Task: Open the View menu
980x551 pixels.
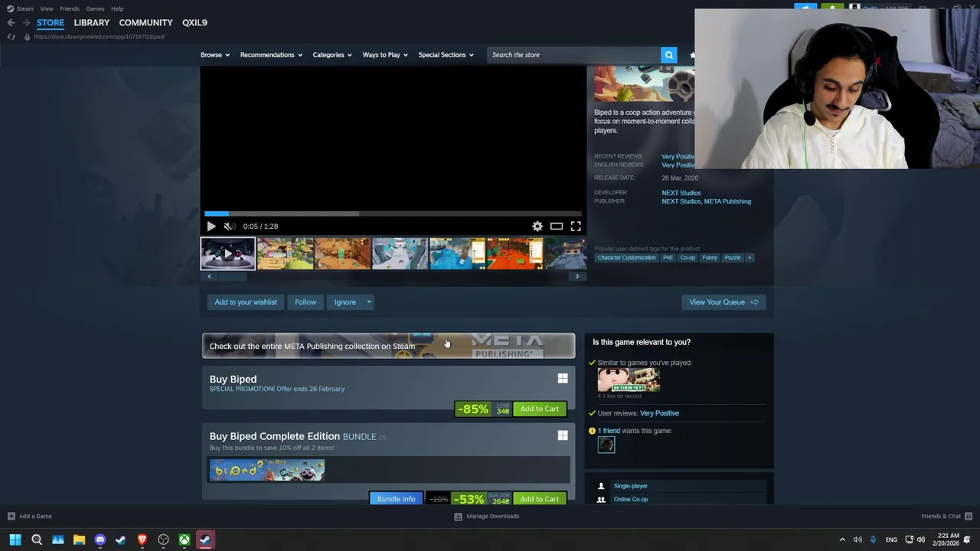Action: 47,8
